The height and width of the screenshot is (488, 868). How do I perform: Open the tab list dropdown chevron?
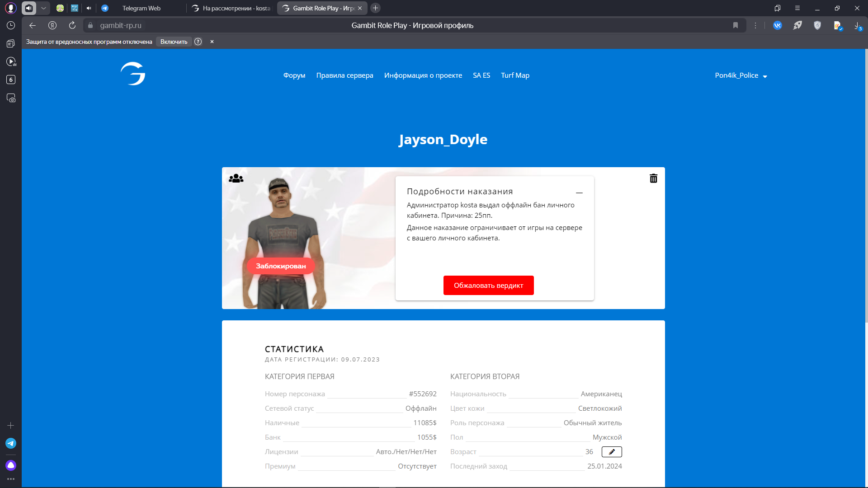[x=43, y=8]
